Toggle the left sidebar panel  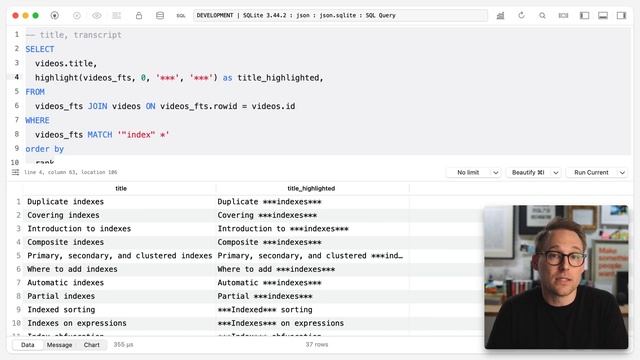tap(584, 16)
